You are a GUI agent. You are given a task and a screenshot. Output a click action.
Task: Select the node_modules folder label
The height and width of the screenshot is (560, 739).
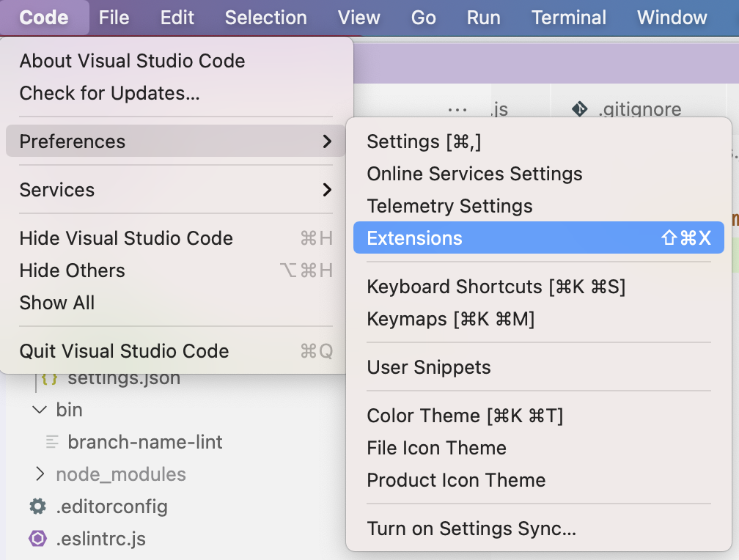tap(121, 474)
